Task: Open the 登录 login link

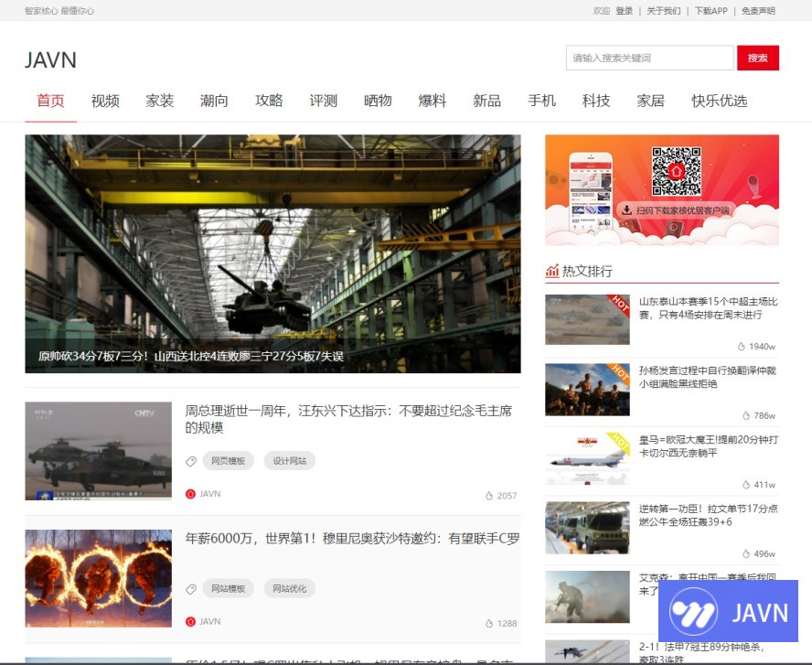Action: [624, 11]
